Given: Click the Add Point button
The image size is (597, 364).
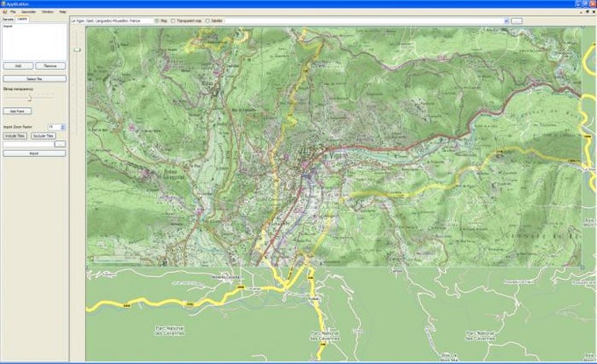Looking at the screenshot, I should tap(15, 111).
